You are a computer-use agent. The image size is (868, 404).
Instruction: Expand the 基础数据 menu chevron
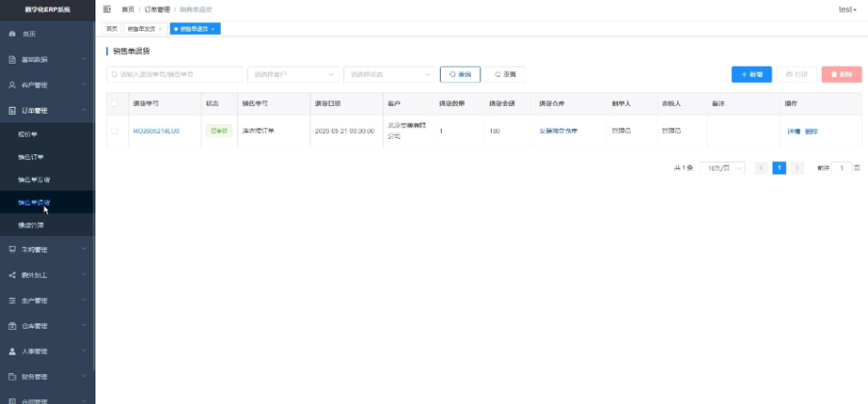[x=84, y=59]
